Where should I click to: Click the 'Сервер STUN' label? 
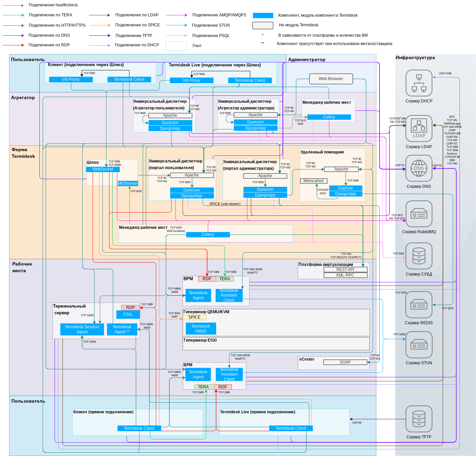(x=419, y=363)
